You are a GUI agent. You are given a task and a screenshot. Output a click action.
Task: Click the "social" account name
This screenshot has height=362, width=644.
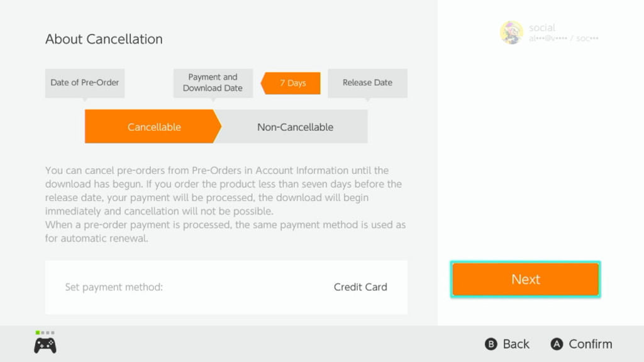point(542,28)
